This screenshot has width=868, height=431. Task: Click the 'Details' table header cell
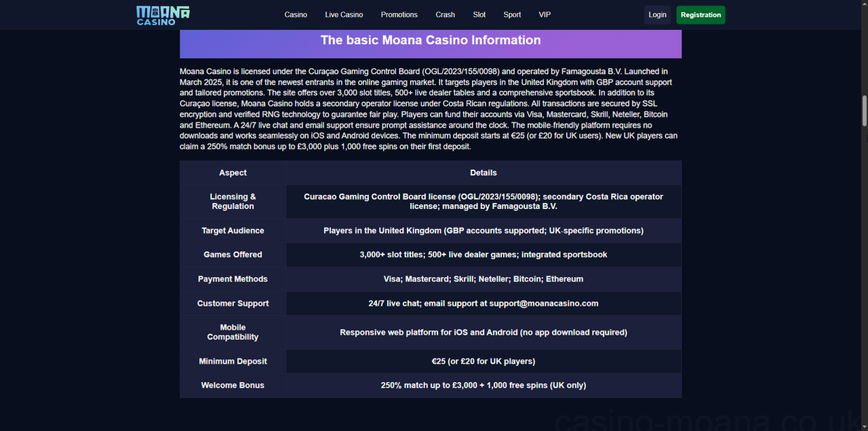pos(484,173)
